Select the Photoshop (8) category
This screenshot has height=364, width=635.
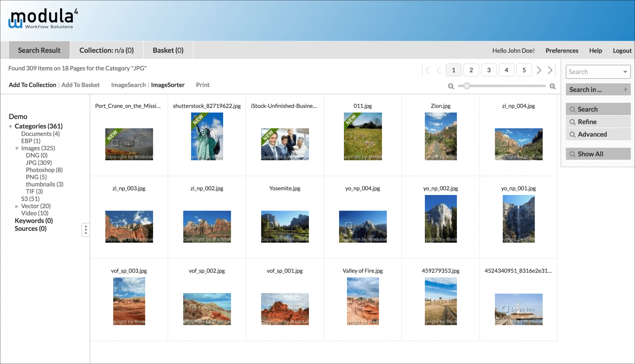[x=44, y=170]
